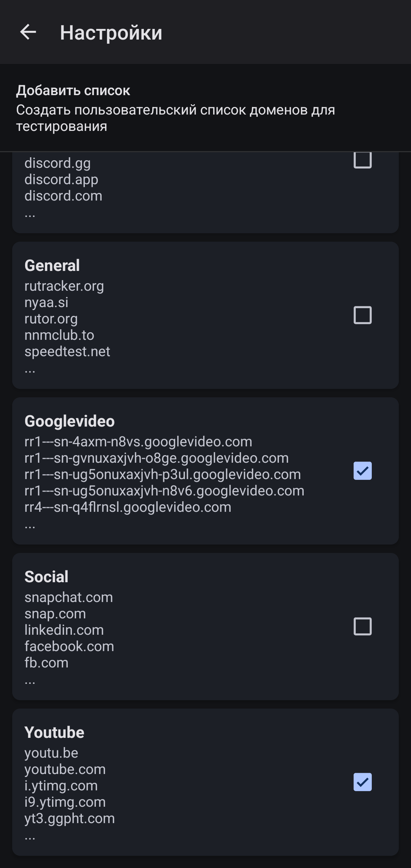Viewport: 411px width, 868px height.
Task: Disable the Youtube list checkbox
Action: (x=362, y=782)
